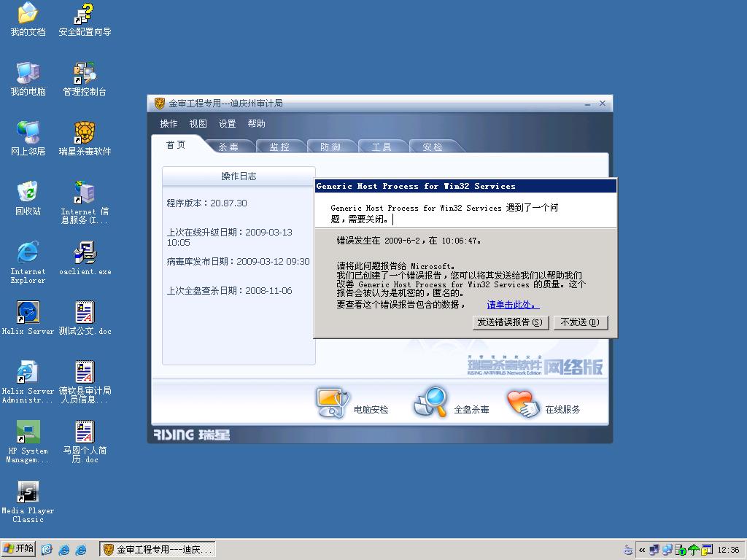The image size is (747, 560).
Task: Click the 全盘杀毒 label text
Action: click(x=471, y=410)
